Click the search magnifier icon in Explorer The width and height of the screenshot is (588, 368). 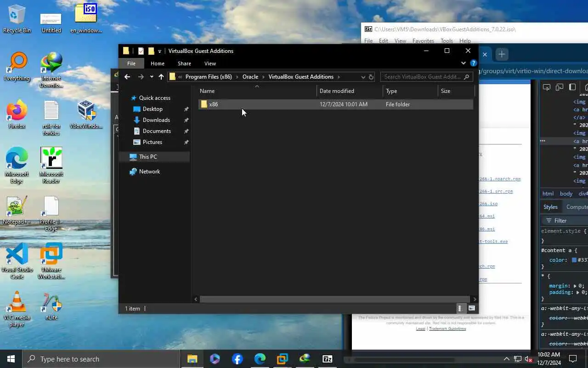click(467, 77)
